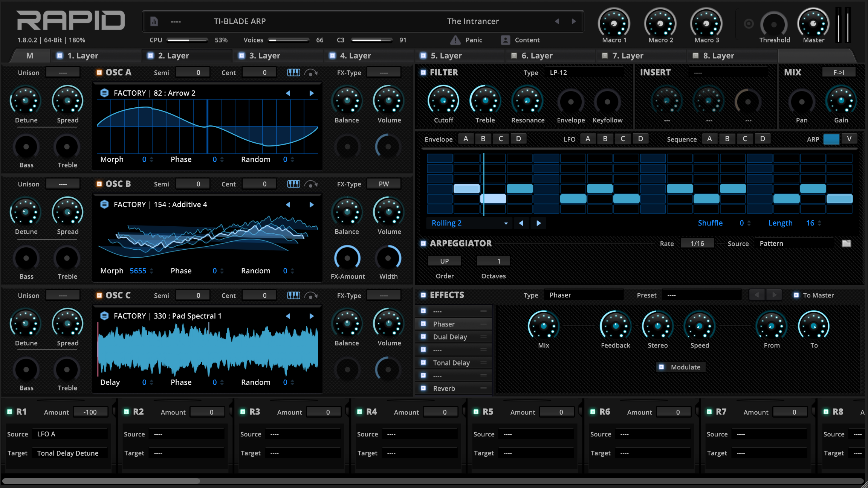Open the OSC B wavetable menu icon
This screenshot has height=488, width=868.
tap(104, 204)
